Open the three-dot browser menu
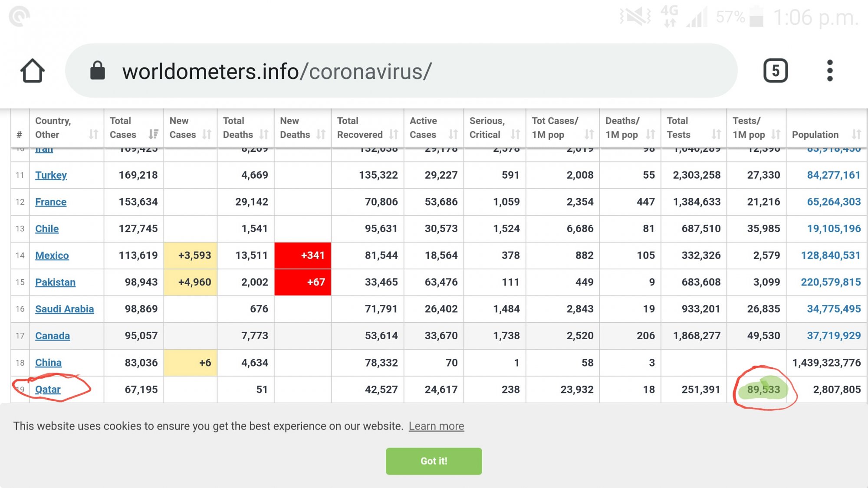This screenshot has width=868, height=488. click(830, 71)
